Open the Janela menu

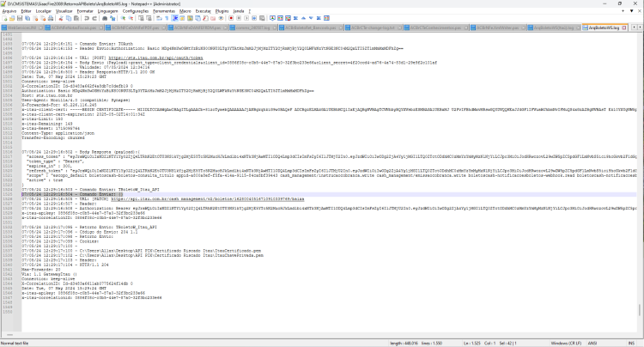click(x=239, y=11)
